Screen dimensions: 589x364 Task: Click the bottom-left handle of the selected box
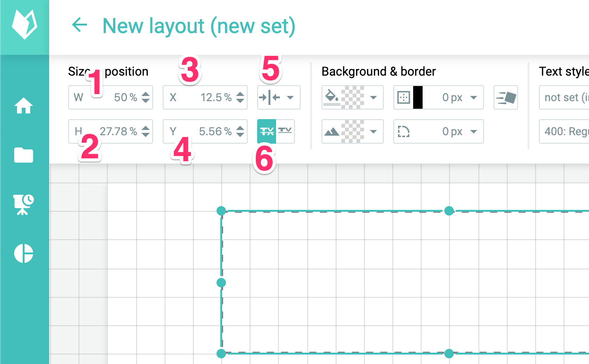coord(221,353)
